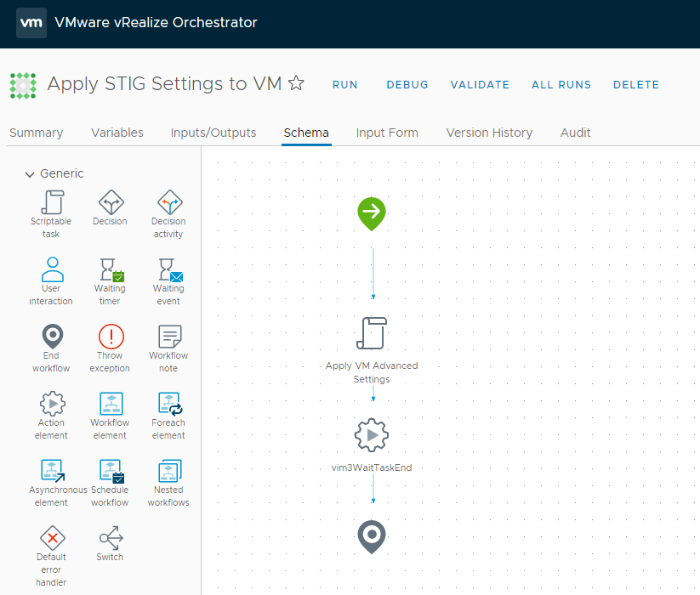Select the Foreach element icon
Viewport: 700px width, 595px height.
pyautogui.click(x=168, y=404)
